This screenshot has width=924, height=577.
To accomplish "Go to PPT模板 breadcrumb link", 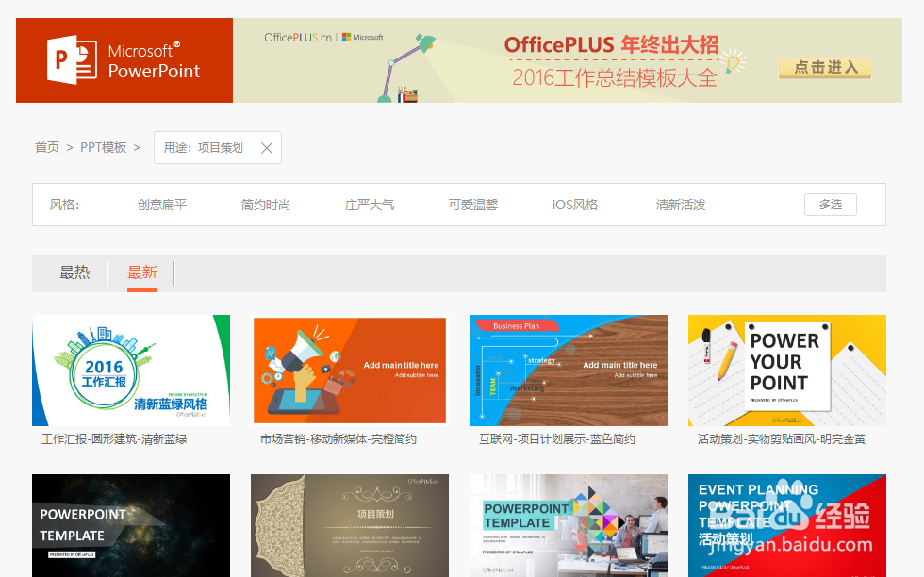I will [103, 147].
